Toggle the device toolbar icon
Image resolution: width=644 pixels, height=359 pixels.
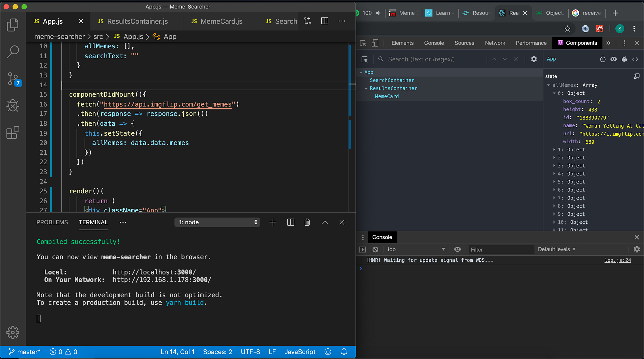coord(375,43)
